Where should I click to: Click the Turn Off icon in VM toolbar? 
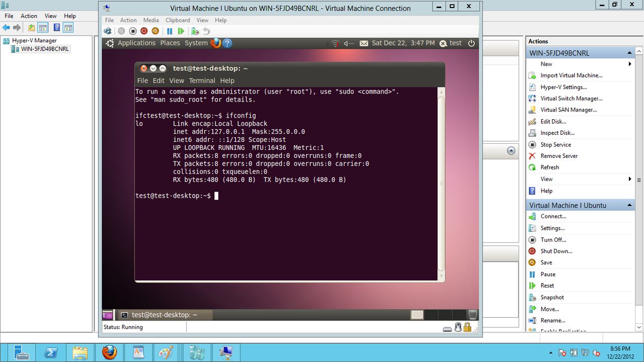pyautogui.click(x=133, y=31)
